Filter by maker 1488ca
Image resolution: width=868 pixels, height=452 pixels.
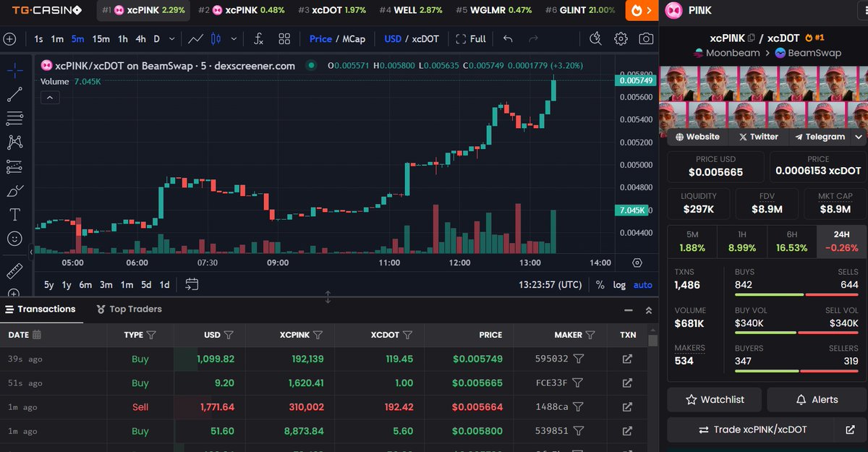pyautogui.click(x=579, y=407)
